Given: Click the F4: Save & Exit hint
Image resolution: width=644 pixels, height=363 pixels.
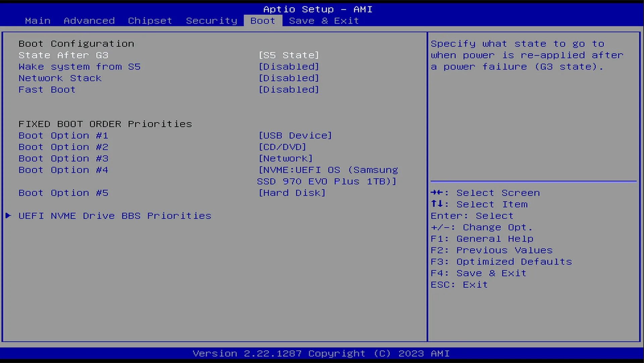Looking at the screenshot, I should tap(478, 273).
